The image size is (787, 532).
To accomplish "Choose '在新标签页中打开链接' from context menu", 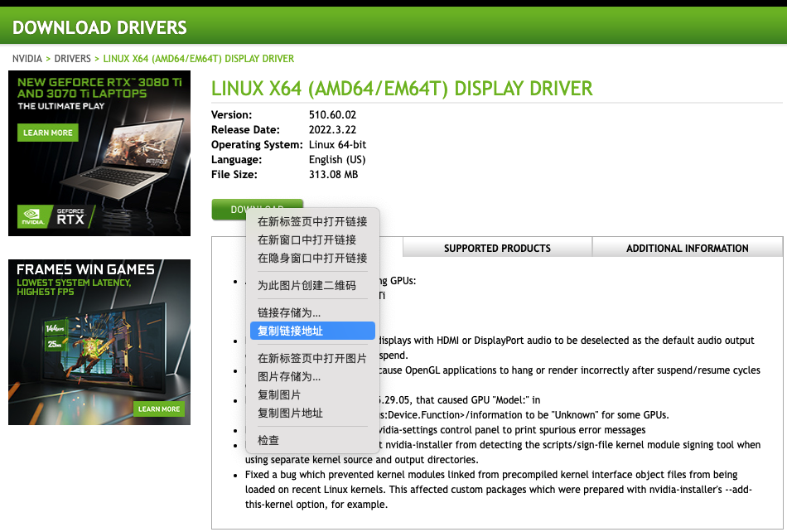I will pyautogui.click(x=312, y=221).
